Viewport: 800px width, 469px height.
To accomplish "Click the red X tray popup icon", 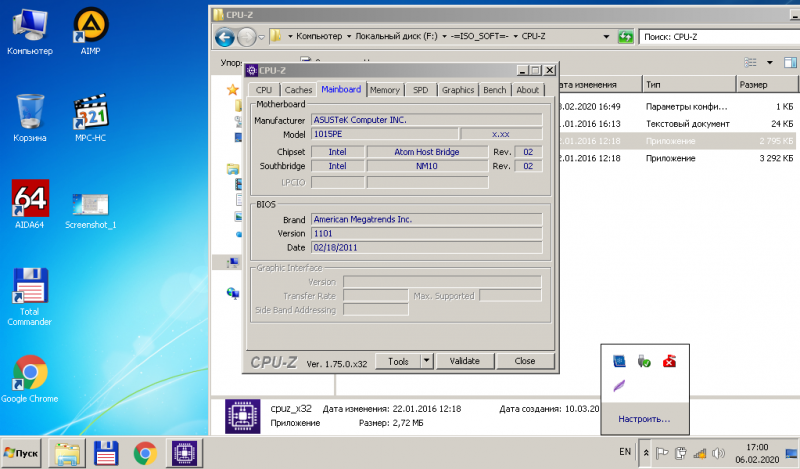I will [669, 361].
